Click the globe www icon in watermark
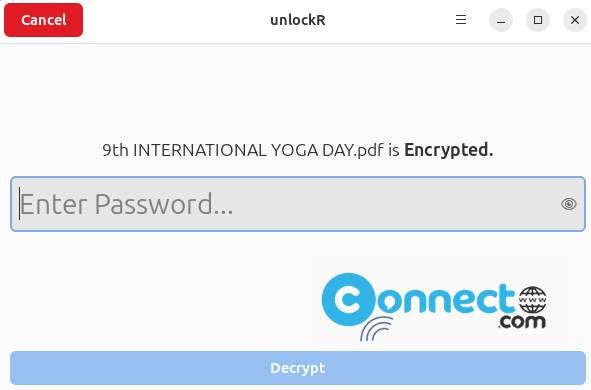Image resolution: width=591 pixels, height=390 pixels. [533, 300]
